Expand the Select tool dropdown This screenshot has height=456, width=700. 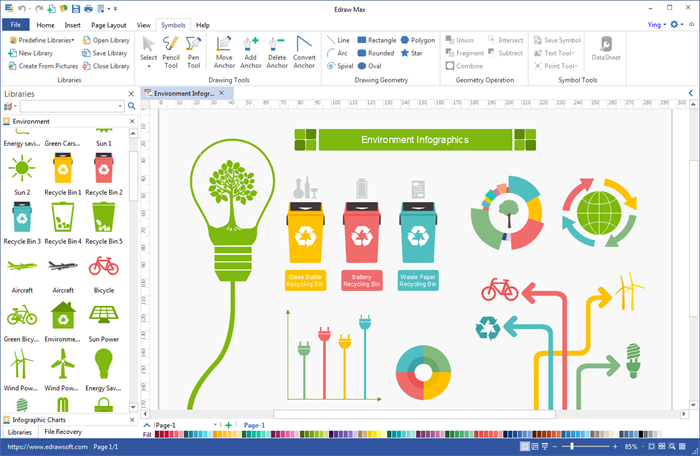point(149,65)
